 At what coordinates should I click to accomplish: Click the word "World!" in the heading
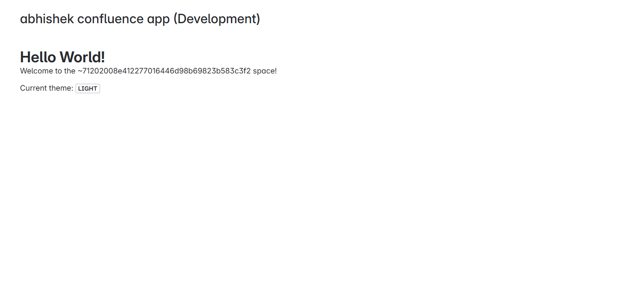[x=82, y=57]
